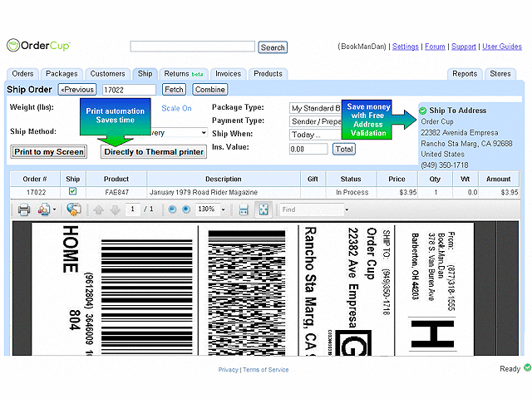Screen dimensions: 532x399
Task: Open the Reports tab
Action: [x=465, y=74]
